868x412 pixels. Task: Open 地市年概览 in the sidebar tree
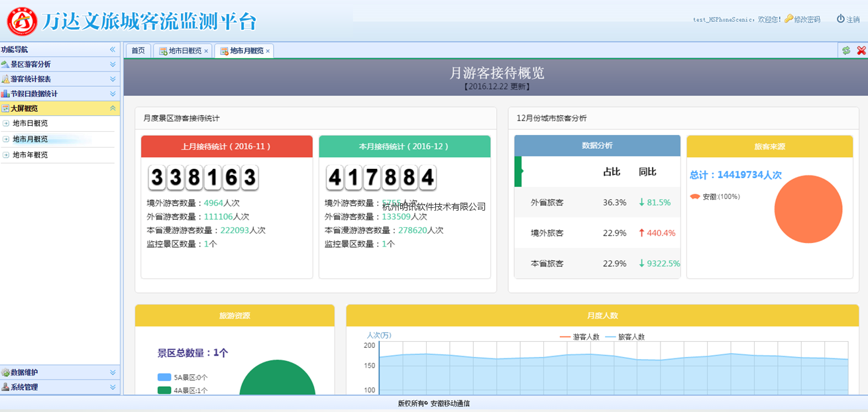(x=30, y=155)
